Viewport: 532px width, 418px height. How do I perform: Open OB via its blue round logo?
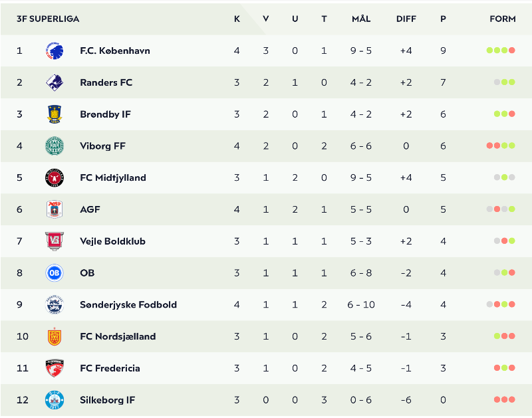55,273
